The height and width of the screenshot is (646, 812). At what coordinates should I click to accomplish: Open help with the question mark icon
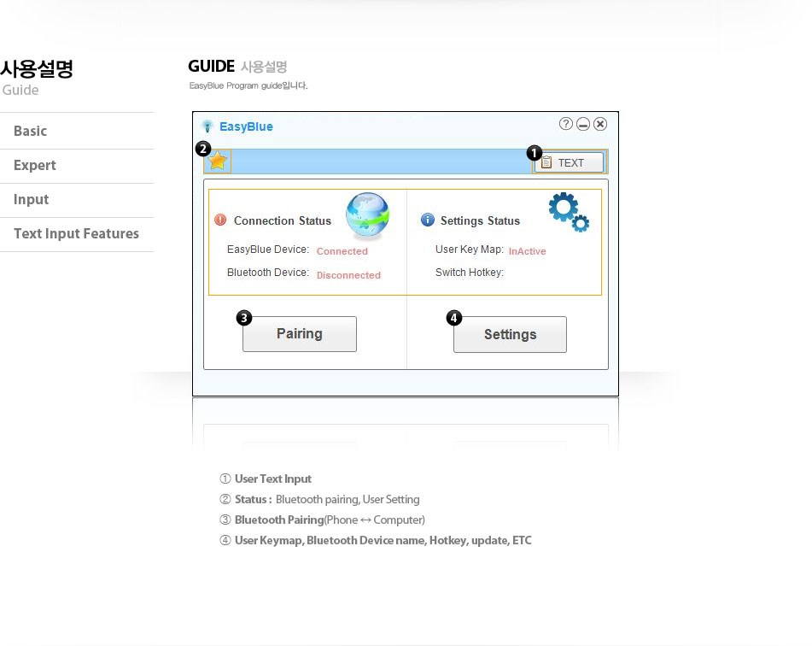(x=566, y=124)
